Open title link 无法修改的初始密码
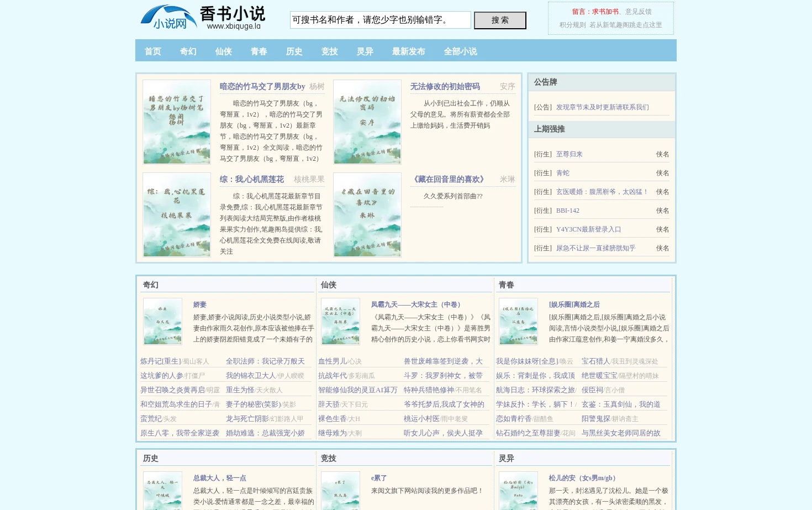The height and width of the screenshot is (510, 812). pyautogui.click(x=445, y=87)
